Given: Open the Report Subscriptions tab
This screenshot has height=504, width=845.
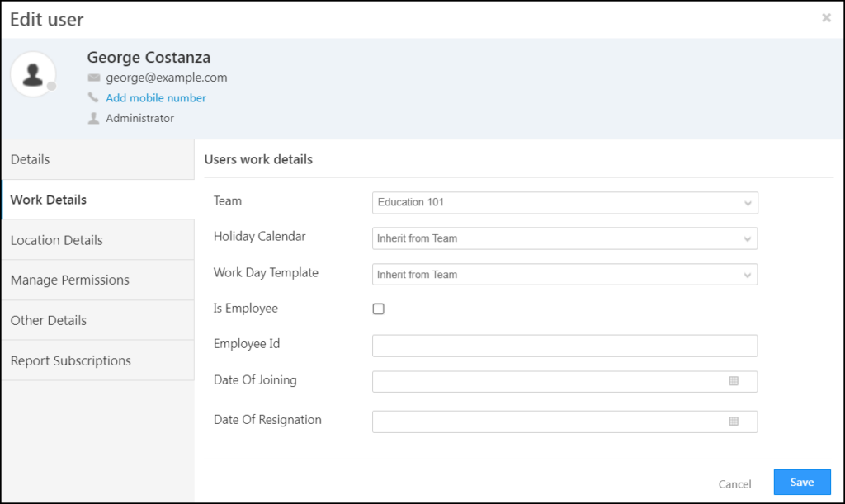Looking at the screenshot, I should coord(70,360).
